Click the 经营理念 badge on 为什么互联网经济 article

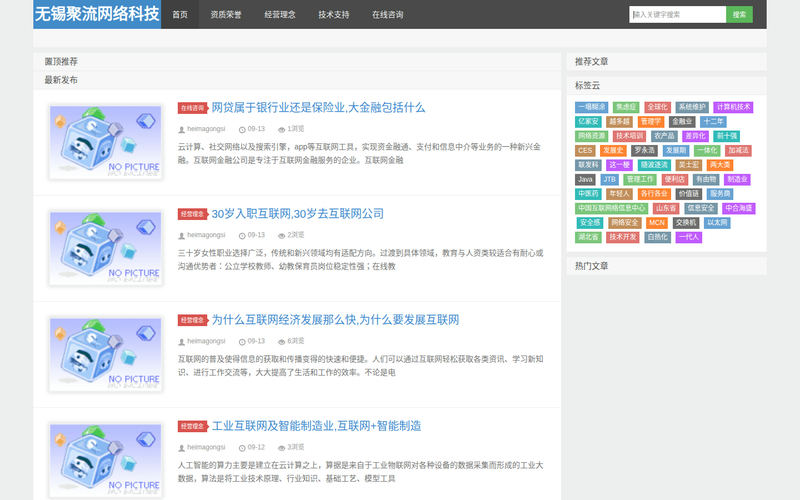(193, 320)
